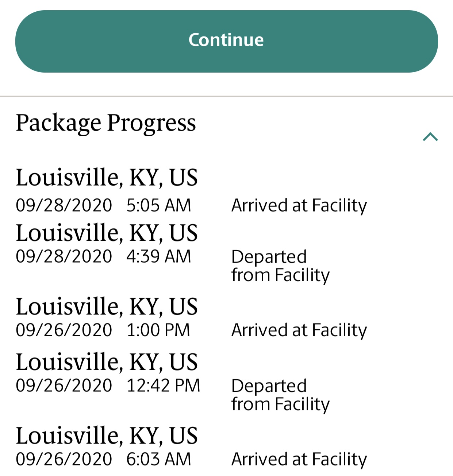The image size is (453, 476).
Task: Select the Departed from Facility status at 4:39 AM
Action: 280,266
